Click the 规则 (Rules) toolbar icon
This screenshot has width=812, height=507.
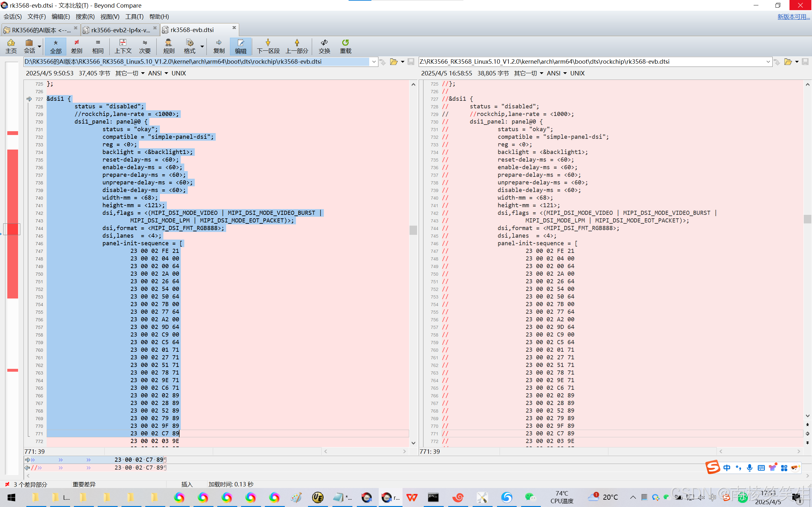pos(168,46)
